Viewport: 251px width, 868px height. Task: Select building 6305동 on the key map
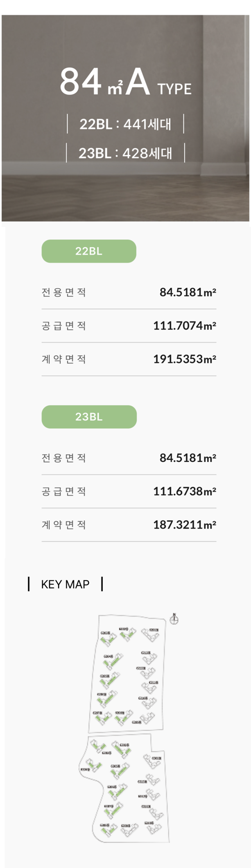pos(120,771)
